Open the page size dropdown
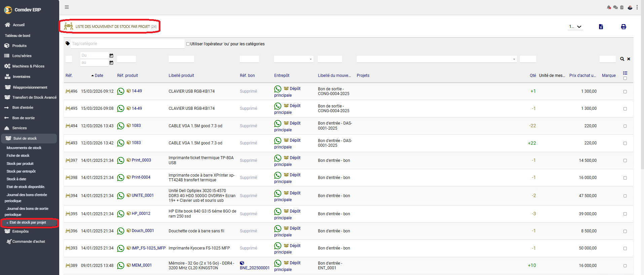The width and height of the screenshot is (644, 275). pyautogui.click(x=575, y=27)
